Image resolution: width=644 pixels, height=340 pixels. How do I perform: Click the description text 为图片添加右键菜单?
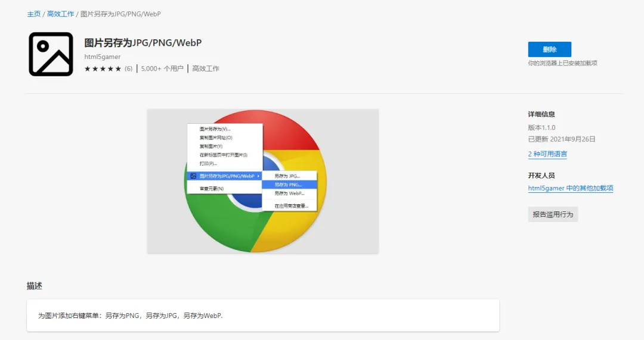tap(130, 316)
